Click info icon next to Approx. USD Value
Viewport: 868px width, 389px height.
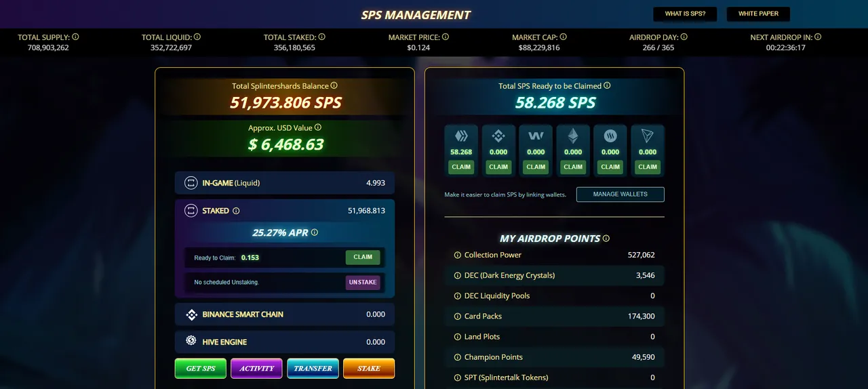318,127
